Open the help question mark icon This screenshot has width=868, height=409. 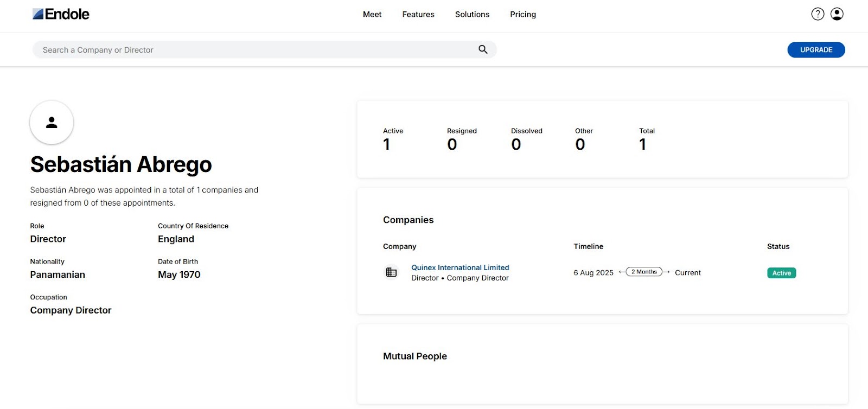click(818, 14)
